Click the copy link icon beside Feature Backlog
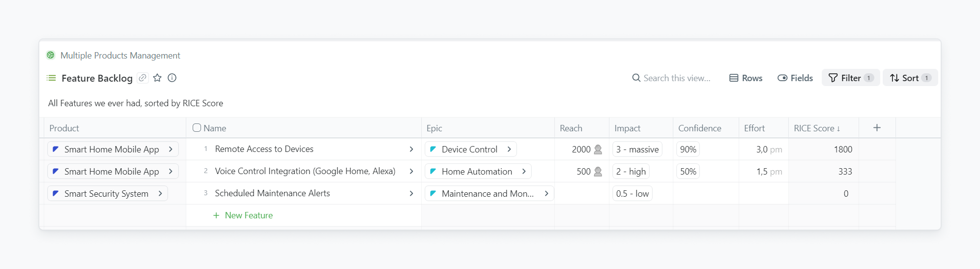Image resolution: width=980 pixels, height=269 pixels. point(143,78)
